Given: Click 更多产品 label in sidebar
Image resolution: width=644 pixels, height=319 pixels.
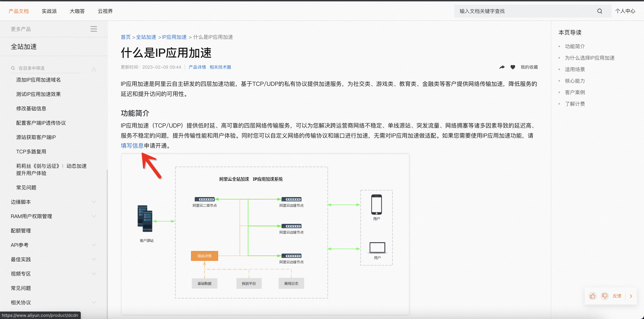Looking at the screenshot, I should tap(21, 29).
